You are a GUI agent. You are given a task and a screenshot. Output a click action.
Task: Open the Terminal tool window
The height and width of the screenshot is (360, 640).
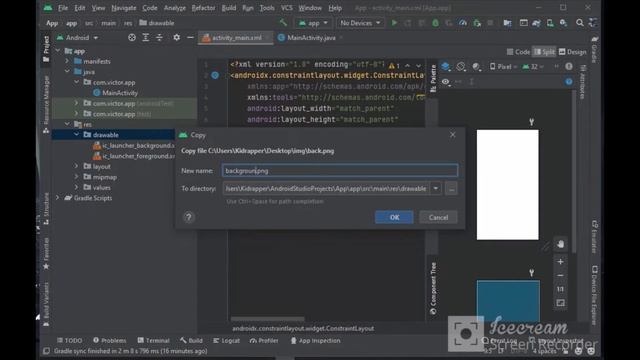pos(153,340)
